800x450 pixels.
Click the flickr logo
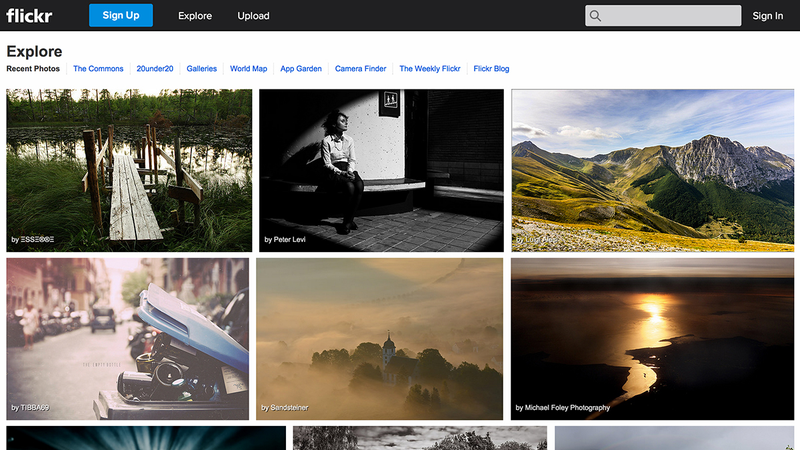tap(29, 15)
